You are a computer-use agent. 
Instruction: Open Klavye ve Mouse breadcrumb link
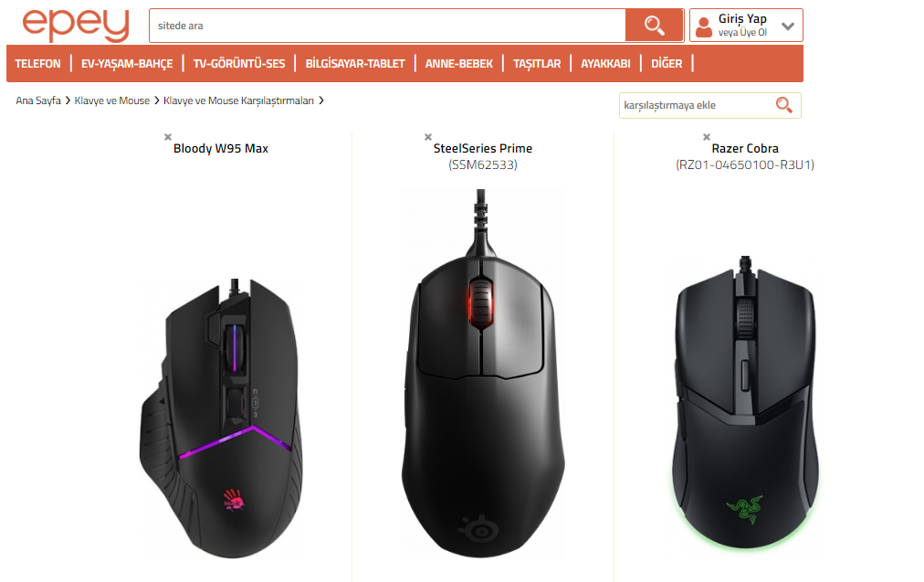[112, 101]
